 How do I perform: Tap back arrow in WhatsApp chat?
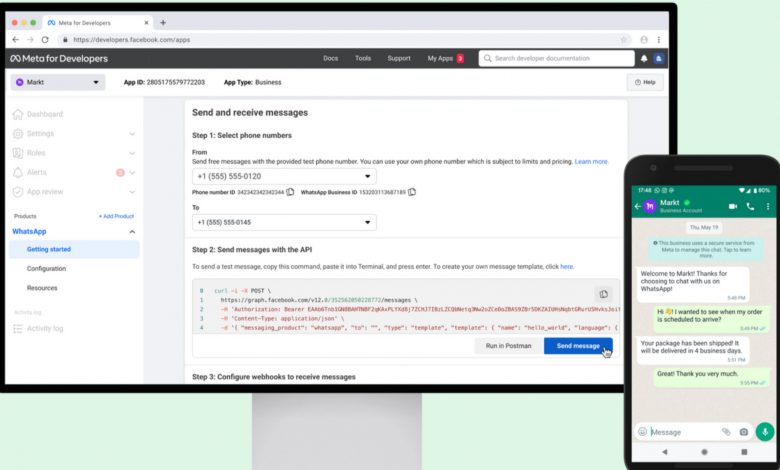pos(638,206)
